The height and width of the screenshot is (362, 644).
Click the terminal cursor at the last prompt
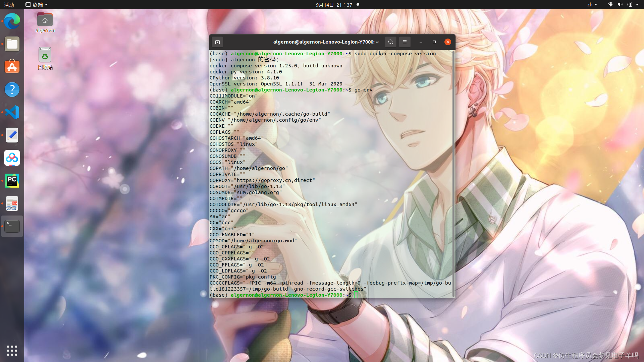click(356, 295)
